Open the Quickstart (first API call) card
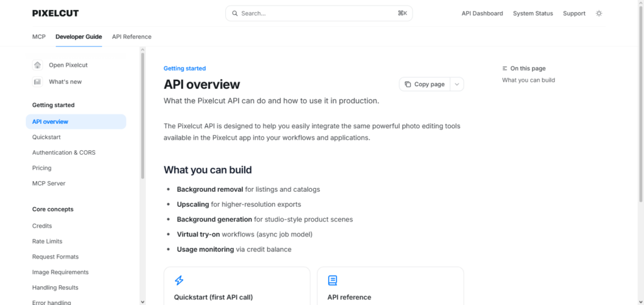Viewport: 644px width, 305px height. [237, 286]
